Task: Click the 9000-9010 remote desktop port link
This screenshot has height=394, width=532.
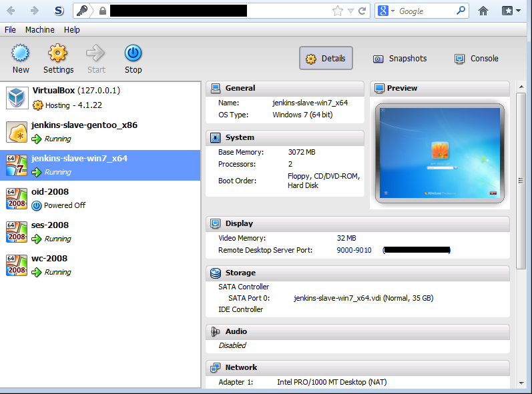Action: [354, 250]
